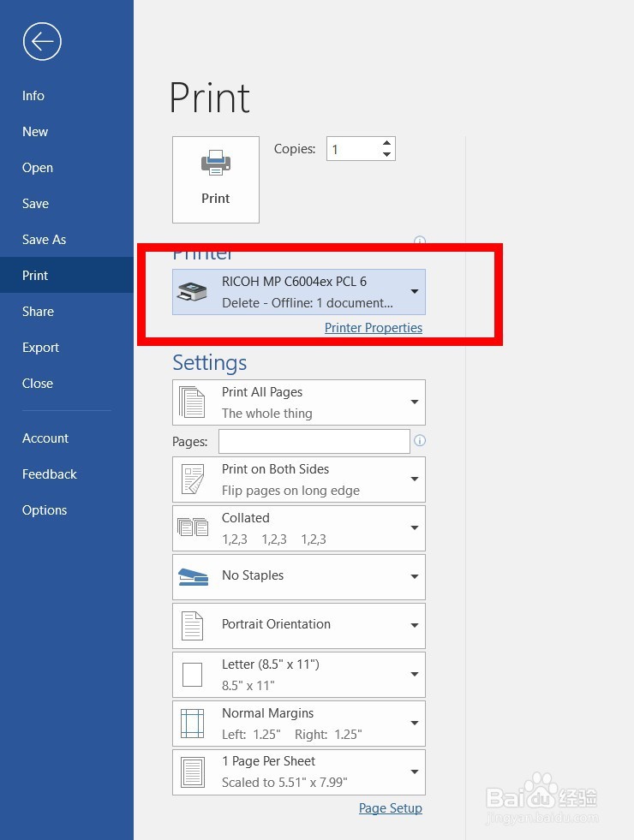Click 'The whole thing' text
634x840 pixels.
tap(267, 413)
